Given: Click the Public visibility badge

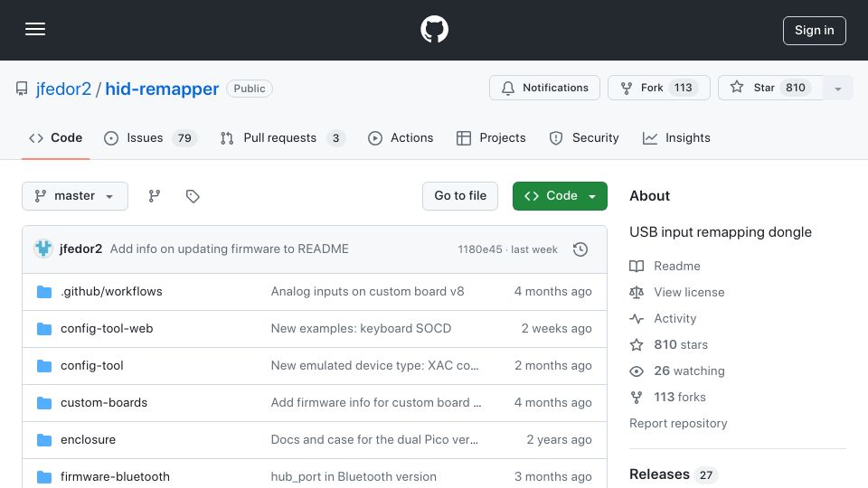Looking at the screenshot, I should pos(250,89).
